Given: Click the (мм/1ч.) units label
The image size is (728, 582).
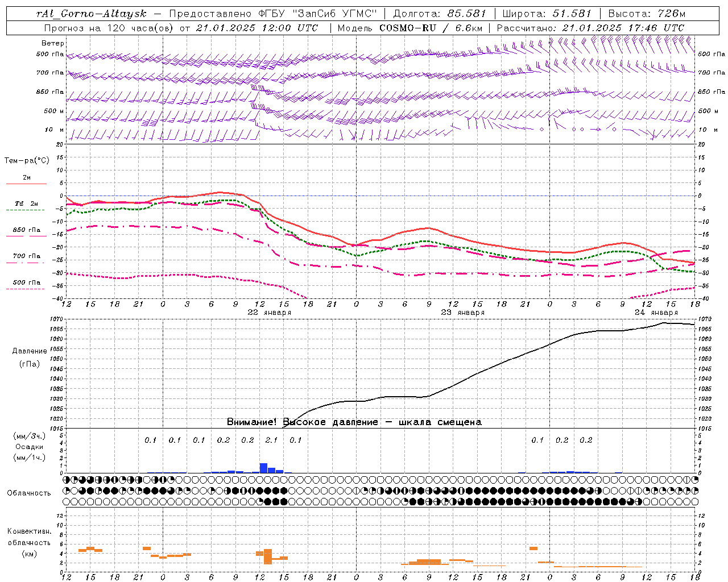Looking at the screenshot, I should (30, 458).
